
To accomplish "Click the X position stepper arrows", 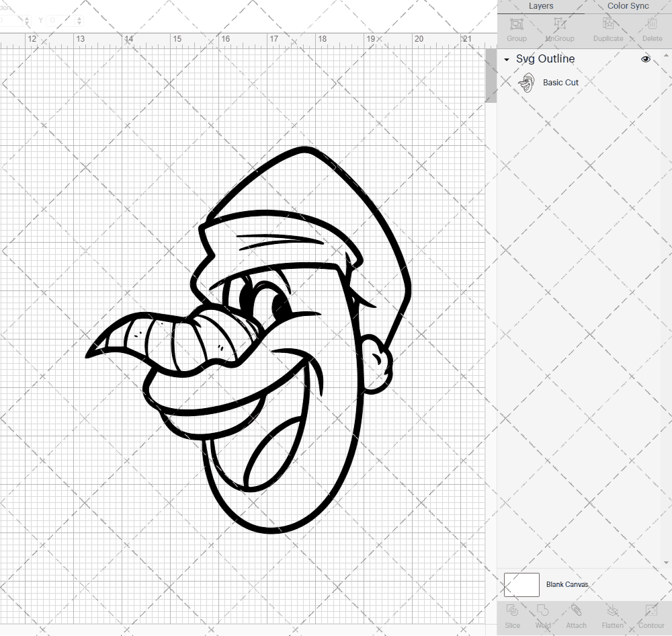I will coord(27,21).
